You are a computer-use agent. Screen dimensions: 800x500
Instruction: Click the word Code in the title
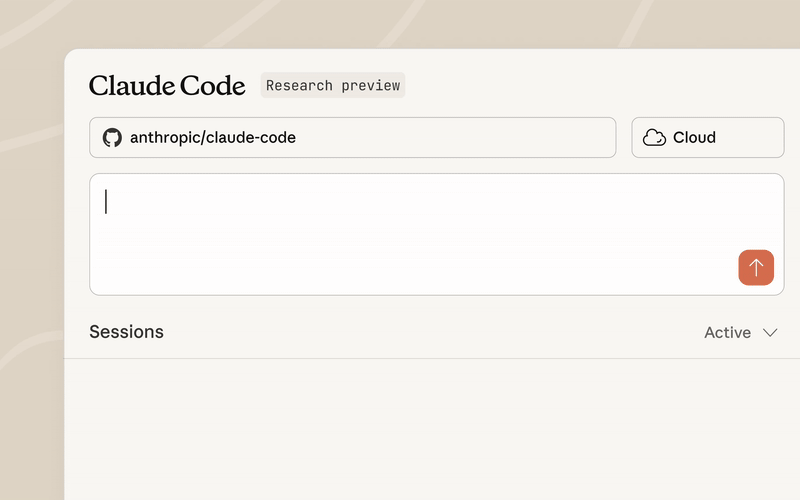[x=209, y=86]
